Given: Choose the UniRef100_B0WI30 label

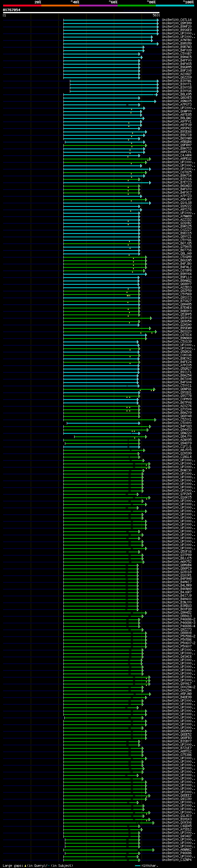Looking at the screenshot, I should pyautogui.click(x=177, y=470).
